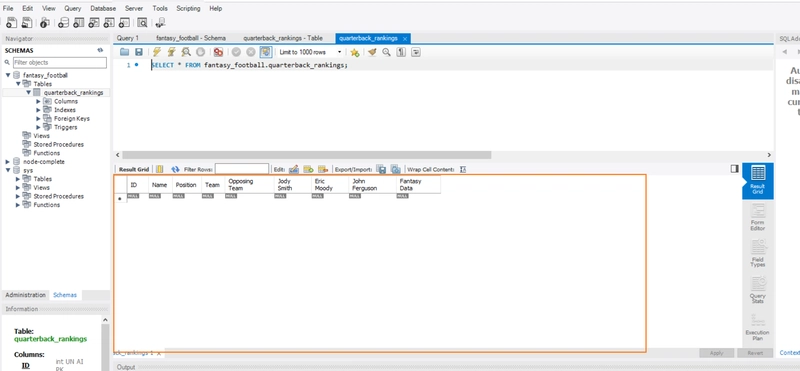The width and height of the screenshot is (800, 371).
Task: Switch to the fantasy_football - Schema tab
Action: pyautogui.click(x=191, y=38)
